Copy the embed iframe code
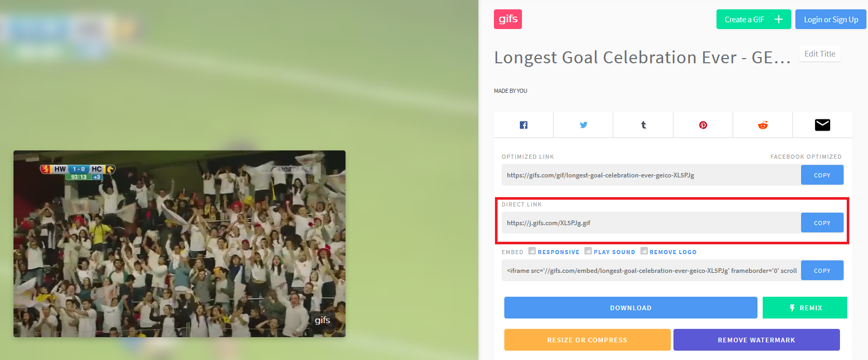The image size is (868, 360). tap(822, 270)
